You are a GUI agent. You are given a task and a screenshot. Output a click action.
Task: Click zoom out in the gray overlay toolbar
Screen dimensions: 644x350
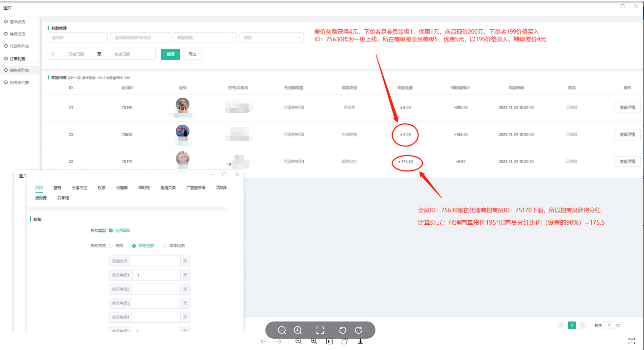282,330
